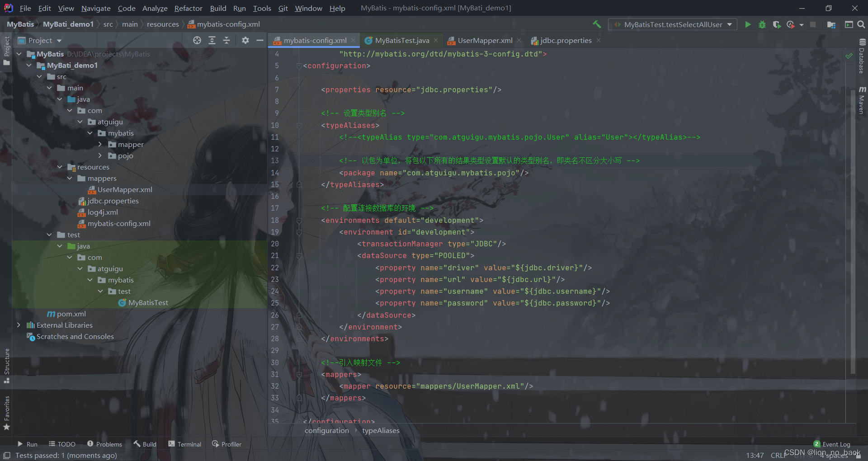
Task: Open the File menu
Action: click(25, 8)
